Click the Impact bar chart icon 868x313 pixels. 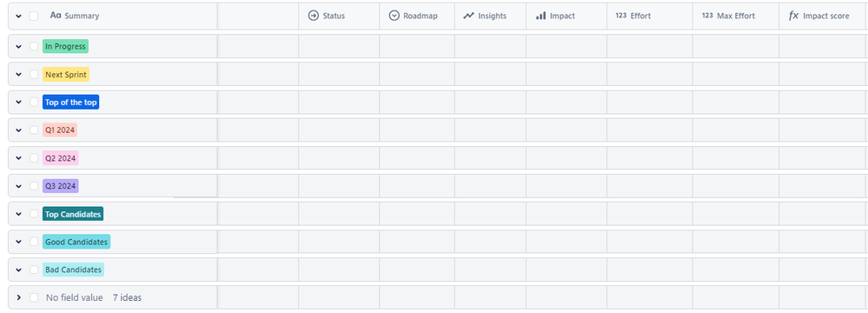[540, 16]
